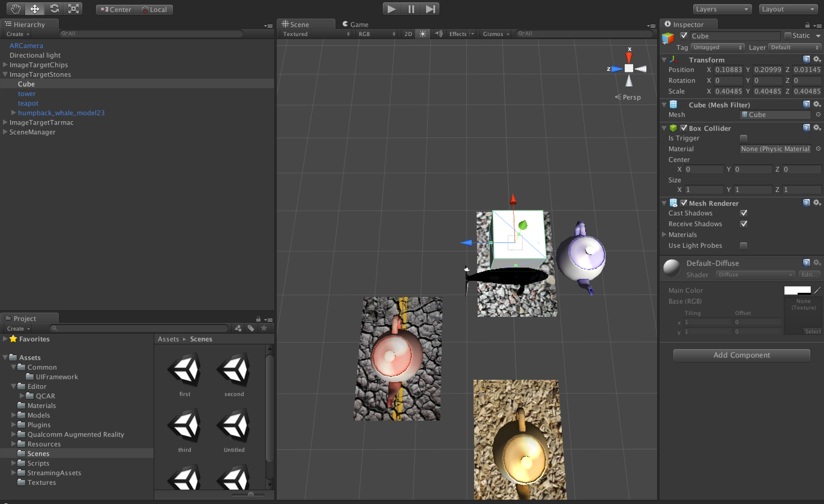Open Box Collider help icon
The image size is (824, 504).
tap(806, 128)
